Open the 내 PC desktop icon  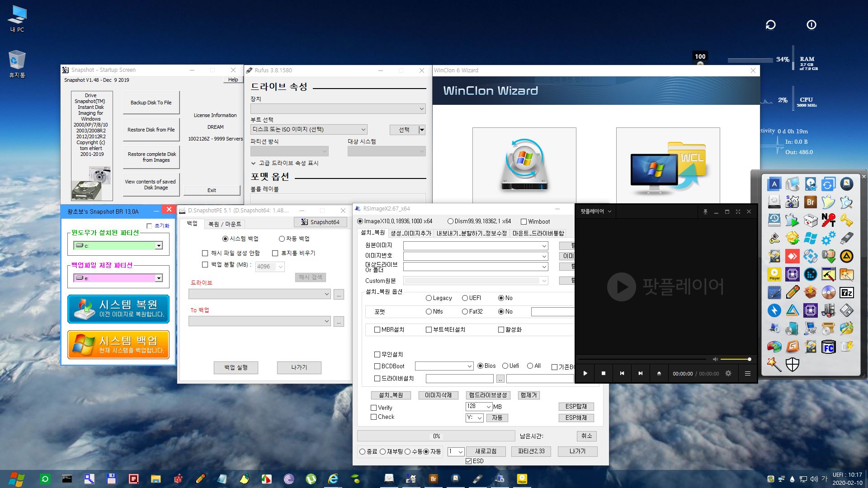(x=17, y=19)
